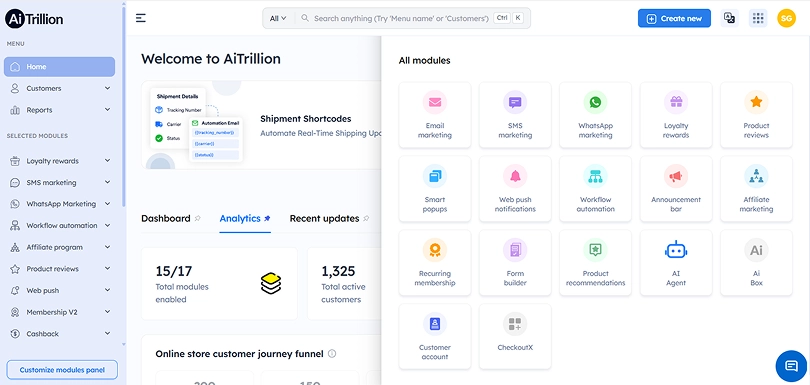Click the funnel info icon
The width and height of the screenshot is (810, 385).
[332, 354]
